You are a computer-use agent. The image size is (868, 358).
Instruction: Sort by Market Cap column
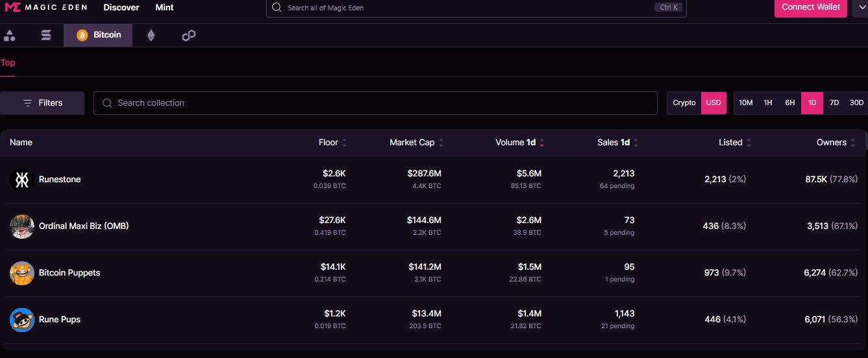click(416, 142)
